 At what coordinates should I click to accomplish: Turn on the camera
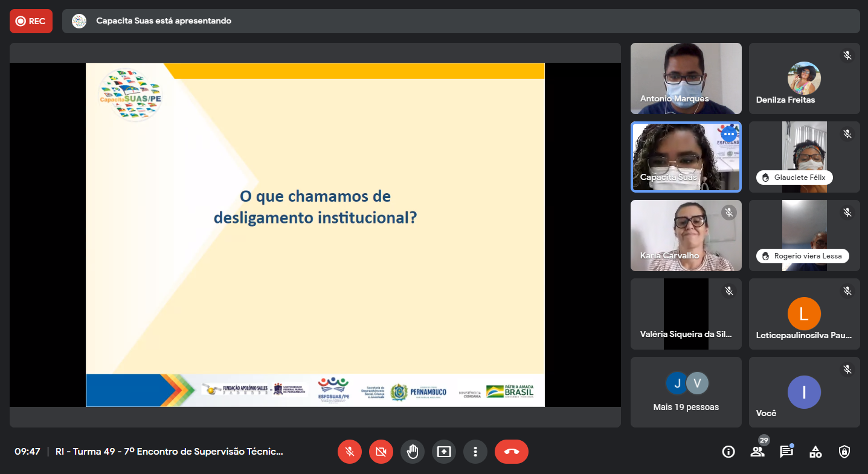[x=381, y=452]
